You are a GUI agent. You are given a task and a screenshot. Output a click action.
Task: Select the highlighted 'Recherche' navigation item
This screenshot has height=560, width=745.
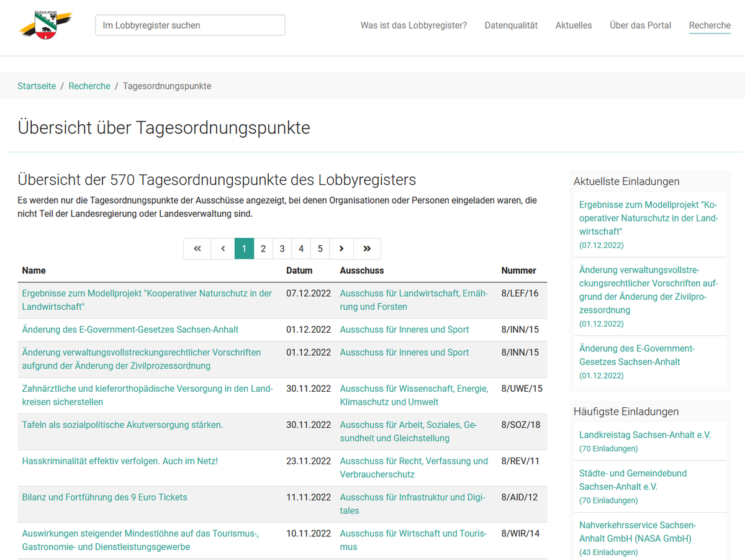[710, 25]
